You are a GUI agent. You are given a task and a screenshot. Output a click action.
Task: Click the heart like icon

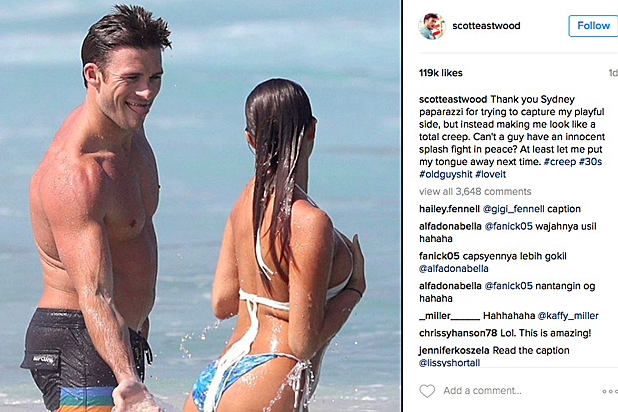tap(427, 391)
